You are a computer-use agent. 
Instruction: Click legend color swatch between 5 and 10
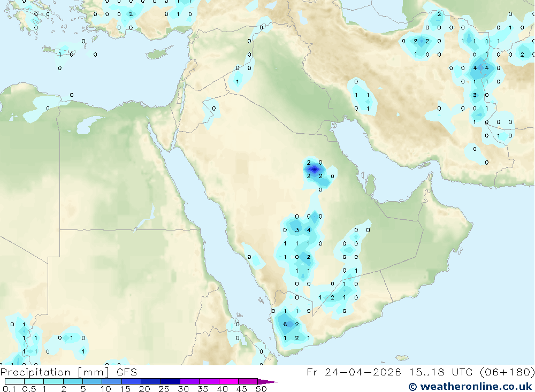tap(92, 381)
